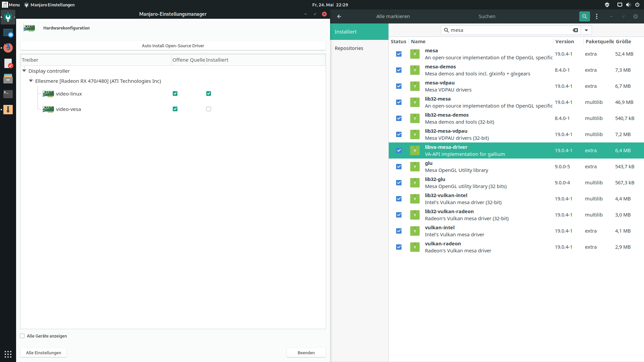Click the volume icon in system tray
The image size is (644, 362).
(x=628, y=5)
